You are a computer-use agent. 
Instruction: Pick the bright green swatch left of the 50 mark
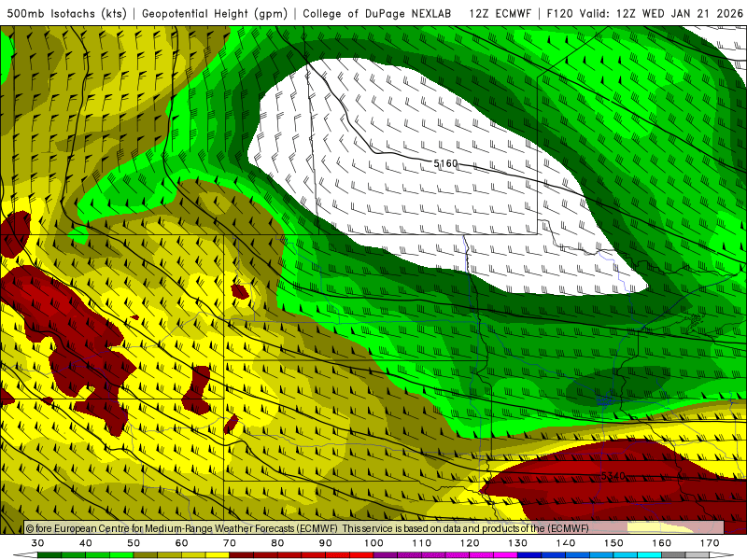pos(121,555)
